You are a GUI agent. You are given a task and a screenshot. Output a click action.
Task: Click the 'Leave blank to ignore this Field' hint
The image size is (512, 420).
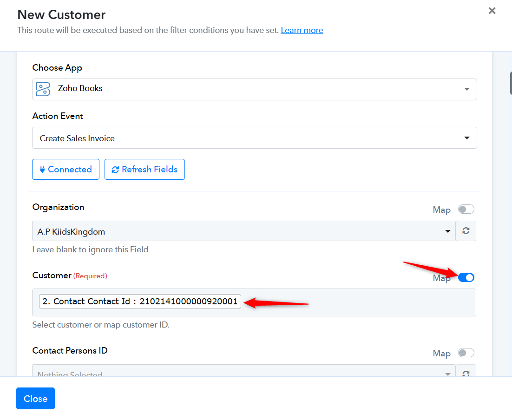(91, 249)
